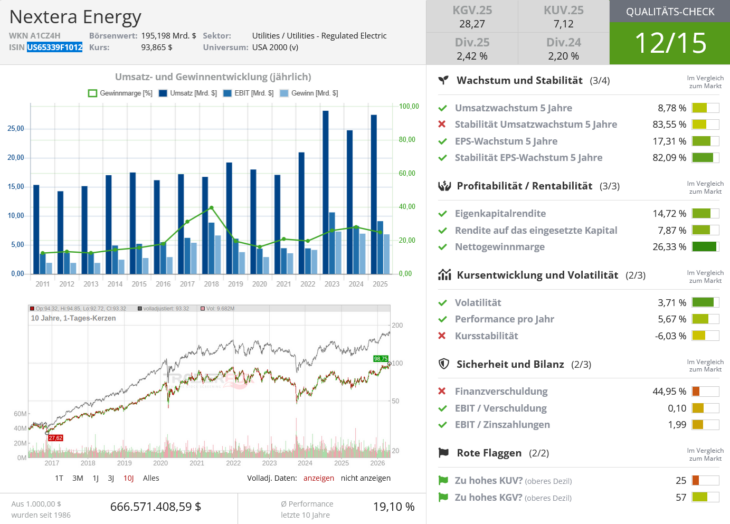Click the comparison bar for Finanzverschuldung
The height and width of the screenshot is (524, 730).
[705, 391]
